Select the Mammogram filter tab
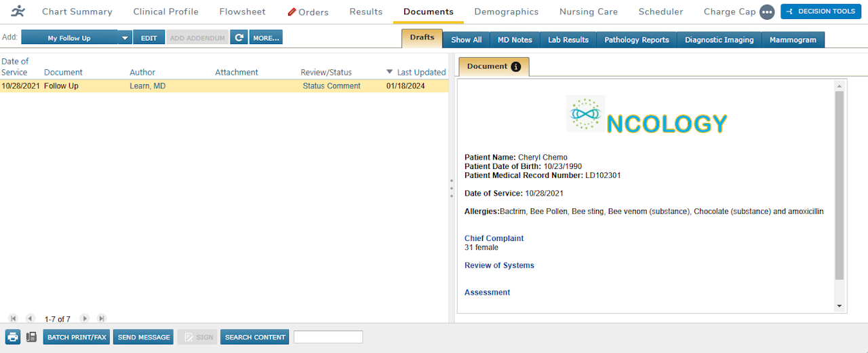868x353 pixels. click(793, 39)
